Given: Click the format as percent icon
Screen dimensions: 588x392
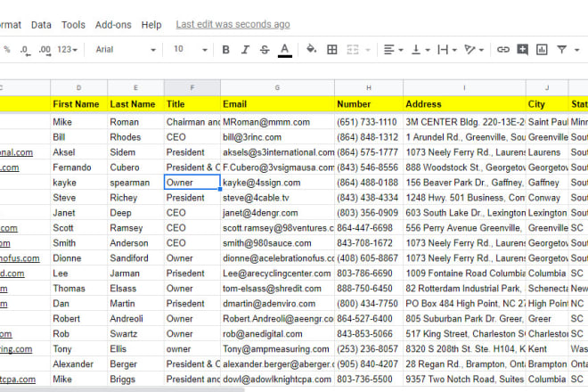Looking at the screenshot, I should [7, 50].
